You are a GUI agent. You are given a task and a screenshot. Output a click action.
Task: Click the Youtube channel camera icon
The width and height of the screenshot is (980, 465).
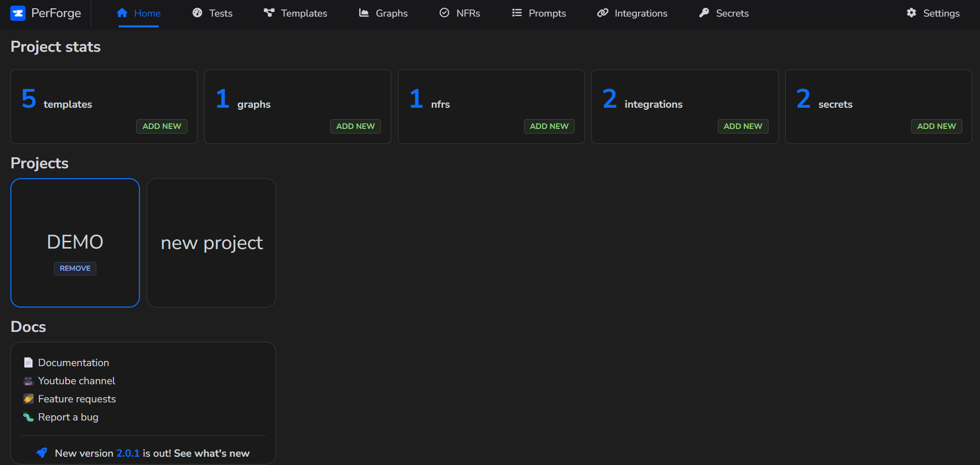[x=29, y=381]
